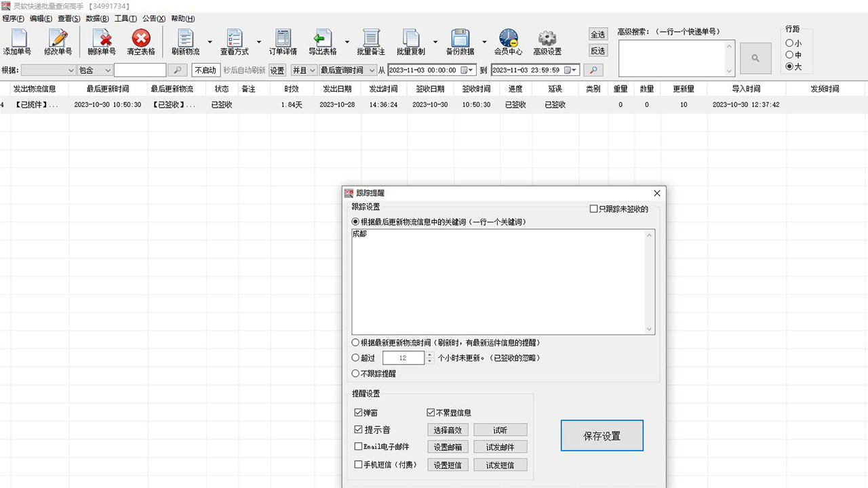Image resolution: width=868 pixels, height=488 pixels.
Task: Enable the 只跟踪未签收的 checkbox
Action: tap(594, 209)
